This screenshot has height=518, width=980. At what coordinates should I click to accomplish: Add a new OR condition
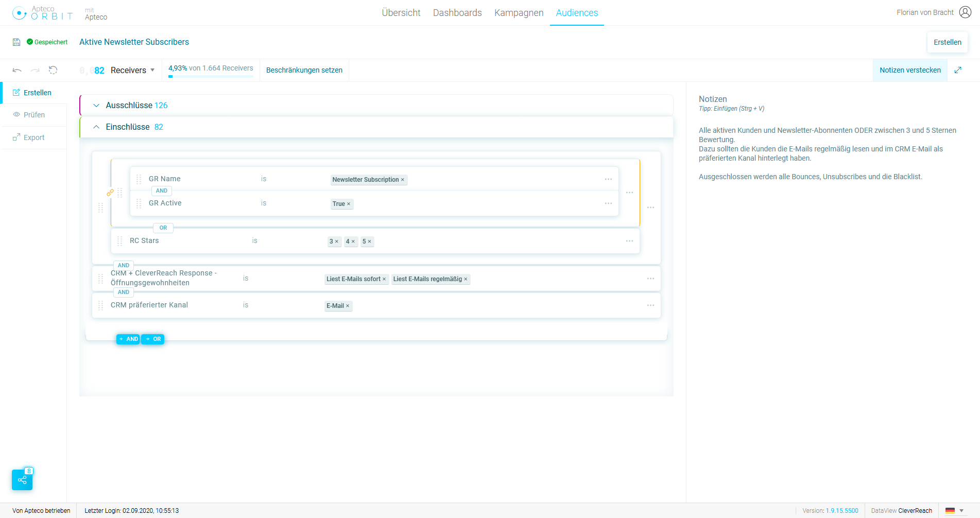coord(153,339)
